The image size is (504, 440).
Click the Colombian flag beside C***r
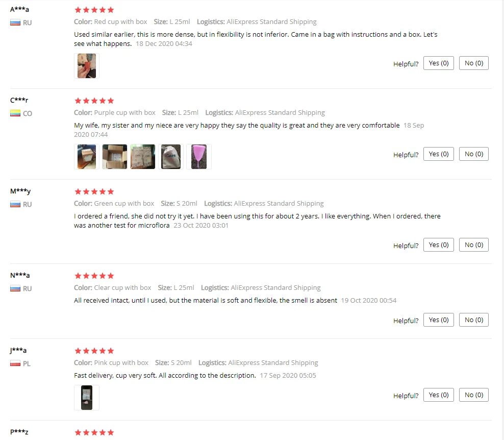click(15, 113)
